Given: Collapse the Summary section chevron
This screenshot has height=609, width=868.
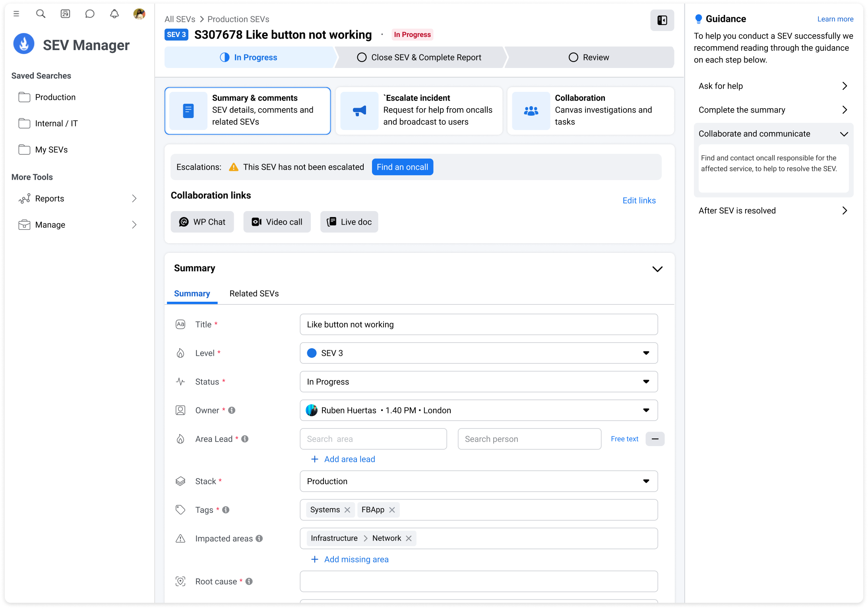Looking at the screenshot, I should point(657,269).
